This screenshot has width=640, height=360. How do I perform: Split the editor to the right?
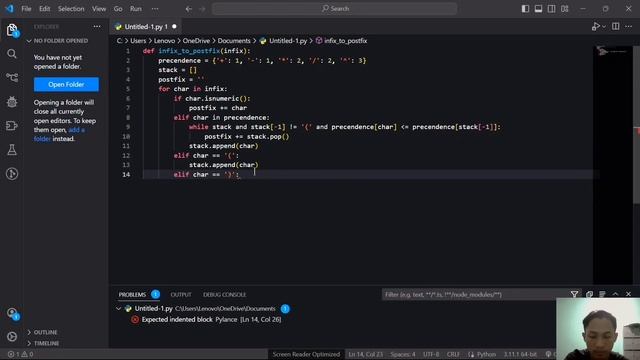pyautogui.click(x=616, y=27)
